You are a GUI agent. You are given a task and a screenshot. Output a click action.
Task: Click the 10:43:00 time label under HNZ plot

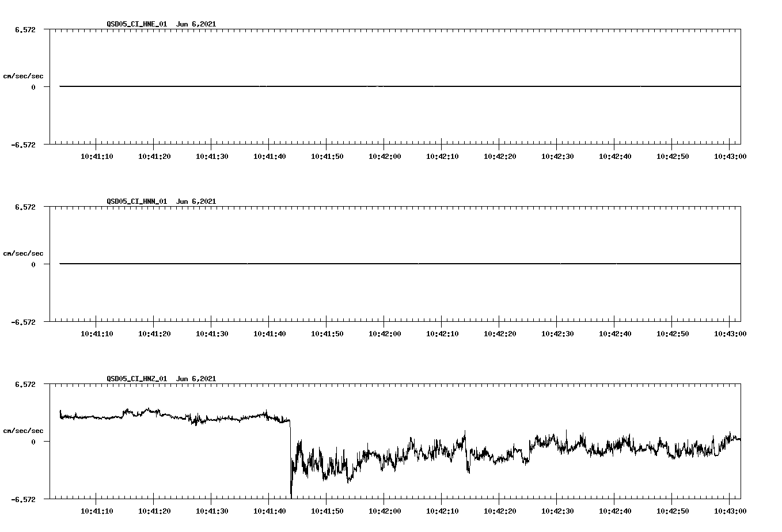point(730,511)
